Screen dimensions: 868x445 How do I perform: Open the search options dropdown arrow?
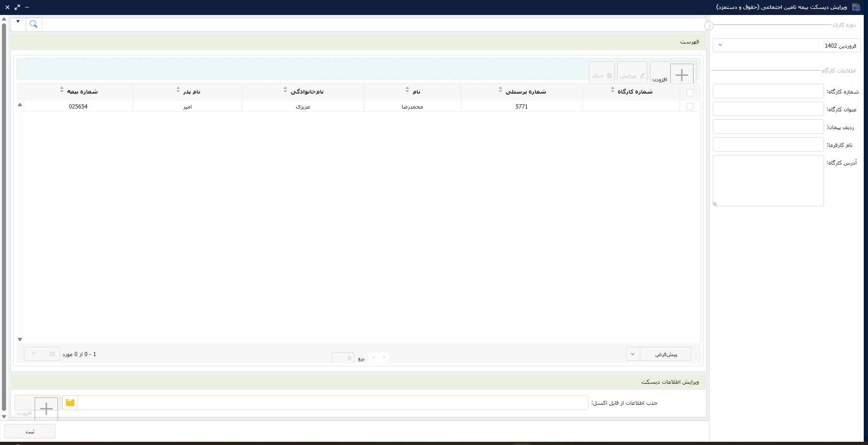(x=18, y=22)
